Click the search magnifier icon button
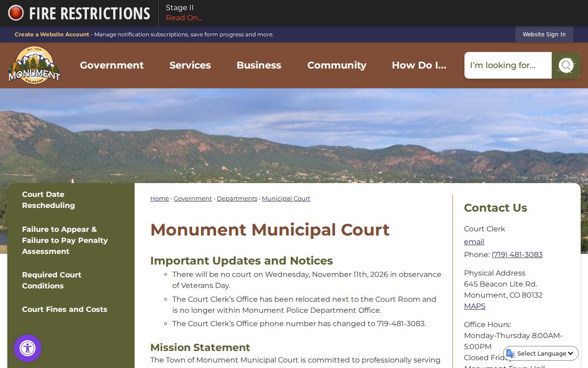588x368 pixels. coord(566,65)
